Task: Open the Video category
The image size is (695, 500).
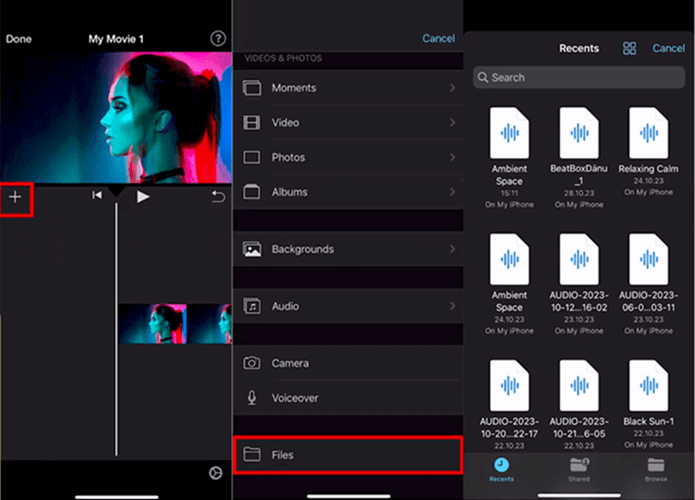Action: click(348, 122)
